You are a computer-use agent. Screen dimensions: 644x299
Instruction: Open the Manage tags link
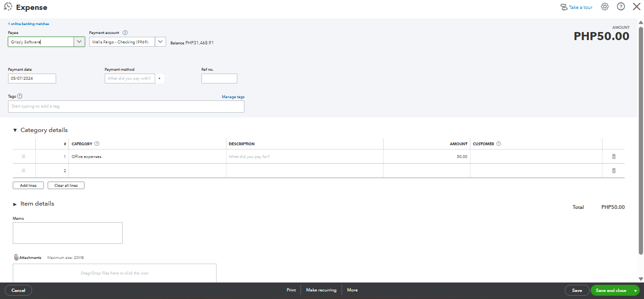[233, 97]
